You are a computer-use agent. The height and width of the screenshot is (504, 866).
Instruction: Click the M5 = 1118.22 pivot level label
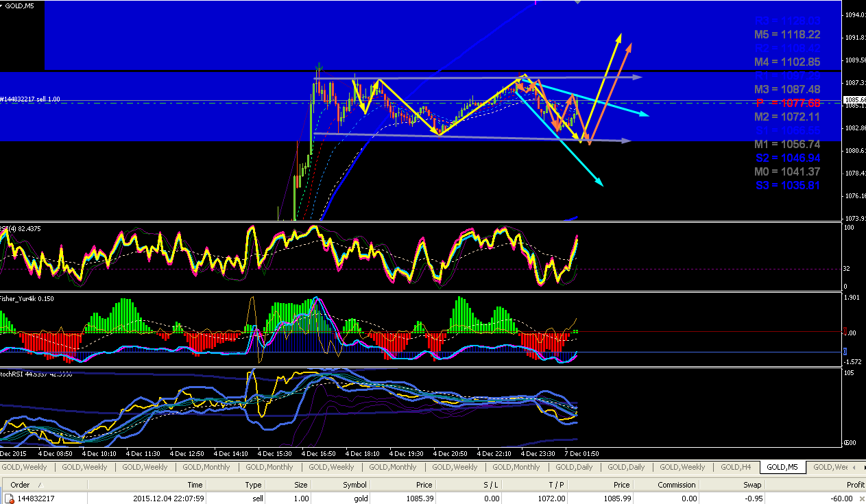click(x=787, y=34)
